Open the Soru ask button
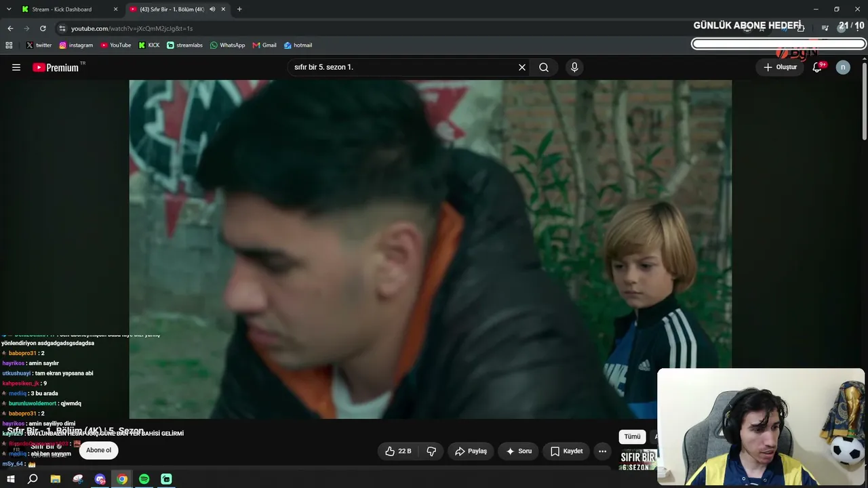Viewport: 868px width, 488px height. tap(519, 451)
